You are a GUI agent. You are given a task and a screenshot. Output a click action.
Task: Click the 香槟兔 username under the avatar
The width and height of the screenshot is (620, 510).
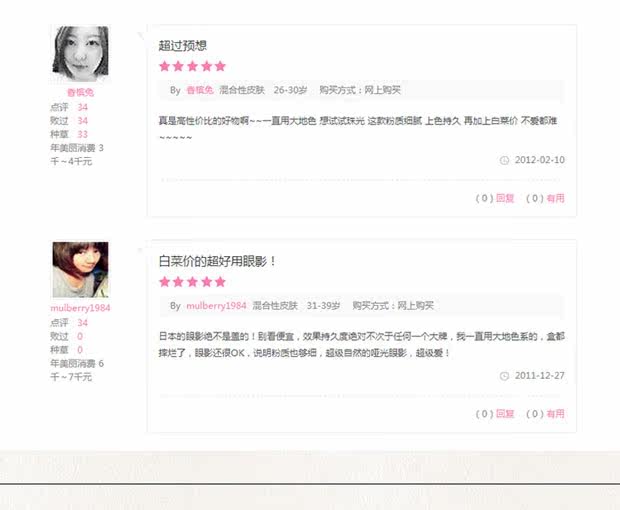(81, 93)
